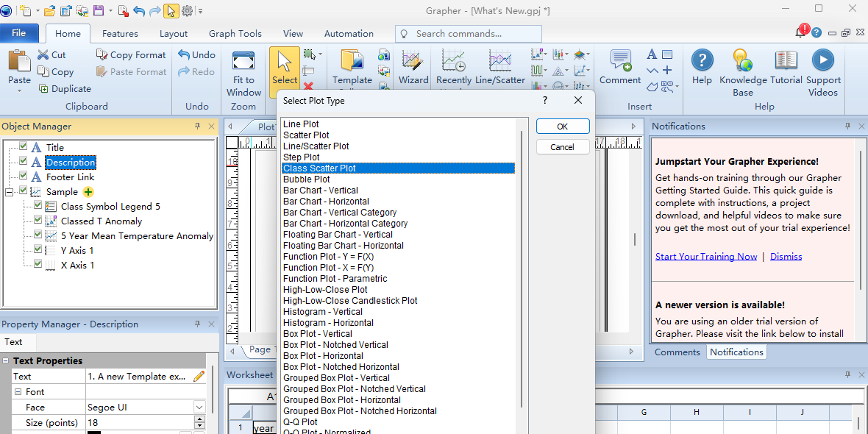Insert a Comment
The width and height of the screenshot is (868, 434).
pos(620,68)
